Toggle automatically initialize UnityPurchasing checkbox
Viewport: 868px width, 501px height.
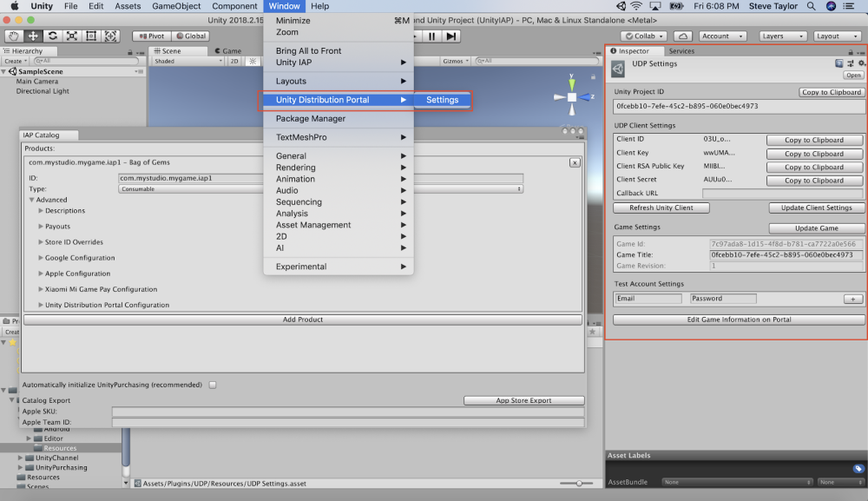[x=213, y=385]
